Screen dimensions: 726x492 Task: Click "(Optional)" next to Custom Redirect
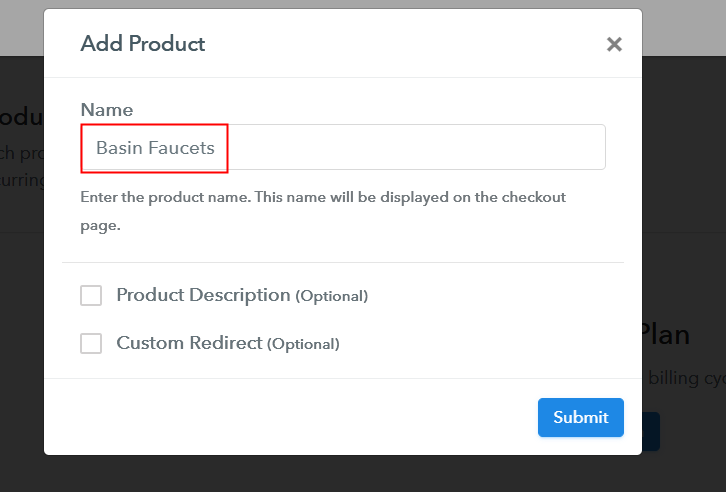(x=303, y=344)
